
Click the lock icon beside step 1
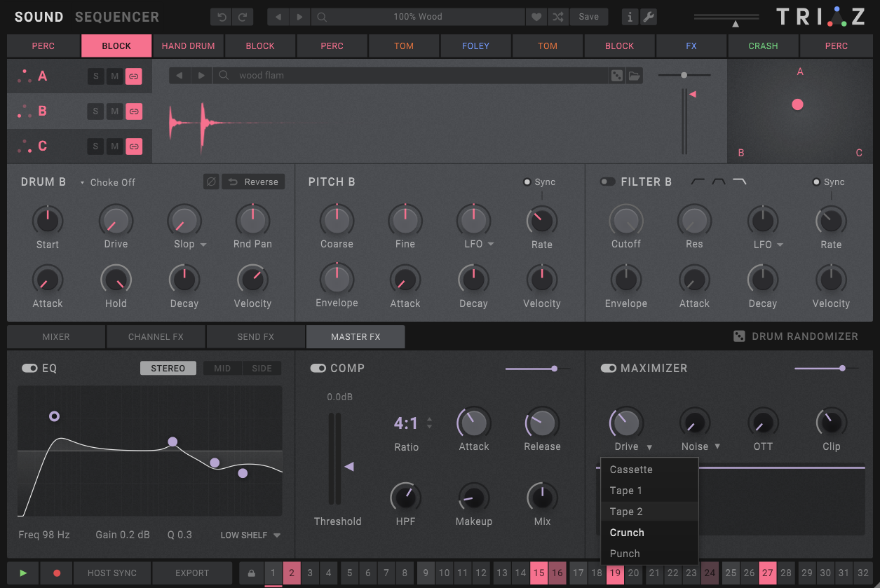click(251, 573)
